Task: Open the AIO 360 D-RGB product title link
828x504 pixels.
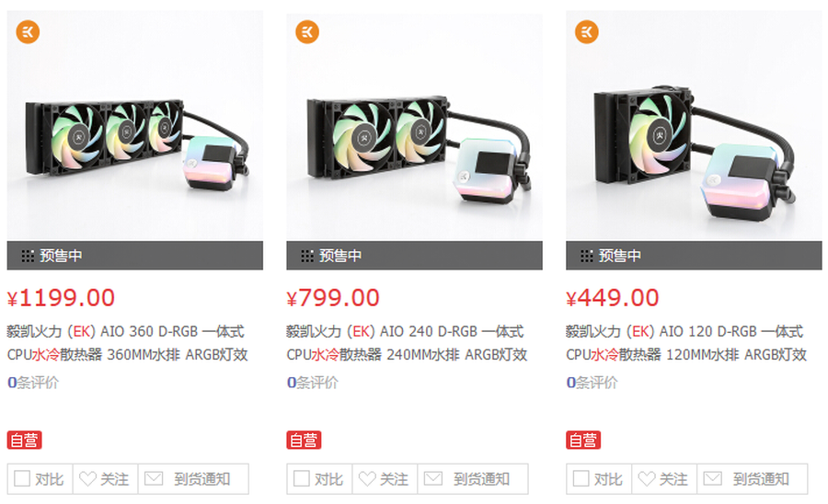Action: (127, 343)
